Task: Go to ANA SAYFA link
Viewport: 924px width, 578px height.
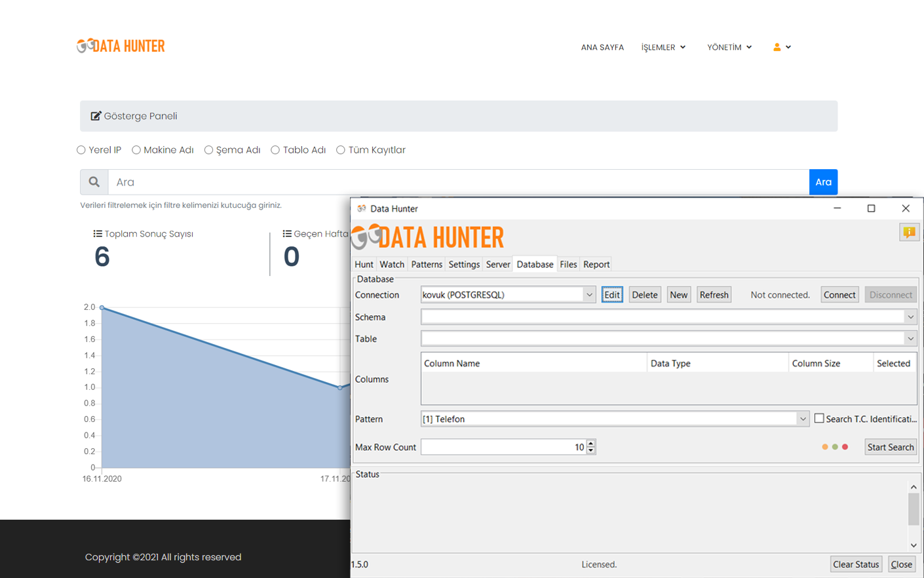Action: [x=602, y=47]
